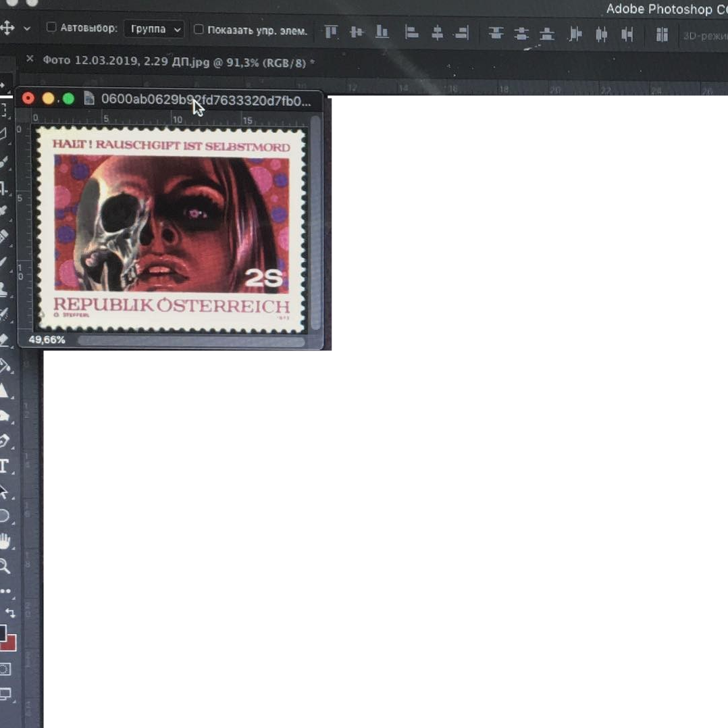Viewport: 728px width, 728px height.
Task: Open the dark foreground color swatch
Action: coord(3,632)
